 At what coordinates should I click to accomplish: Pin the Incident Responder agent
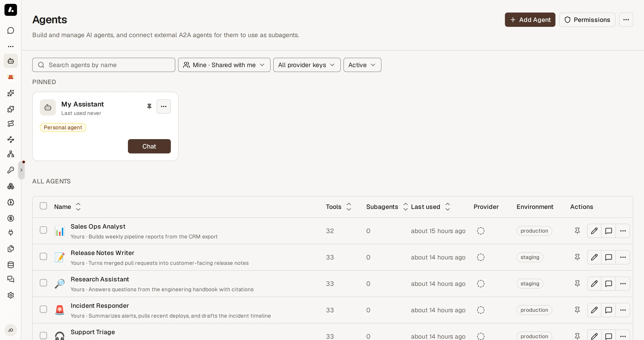point(577,310)
